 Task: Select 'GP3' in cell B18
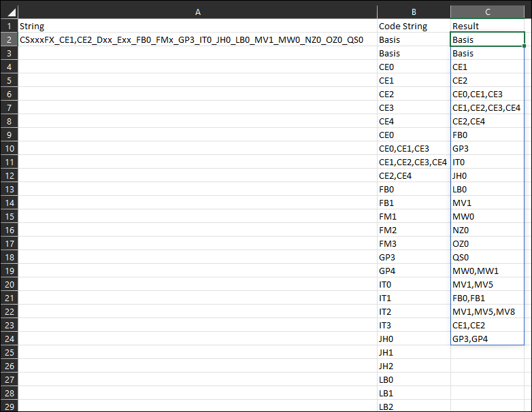coord(414,258)
